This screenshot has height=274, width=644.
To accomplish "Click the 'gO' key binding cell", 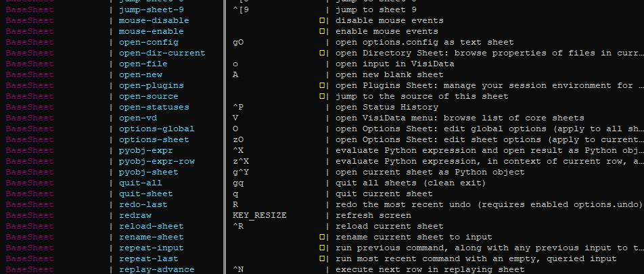I will [x=238, y=42].
